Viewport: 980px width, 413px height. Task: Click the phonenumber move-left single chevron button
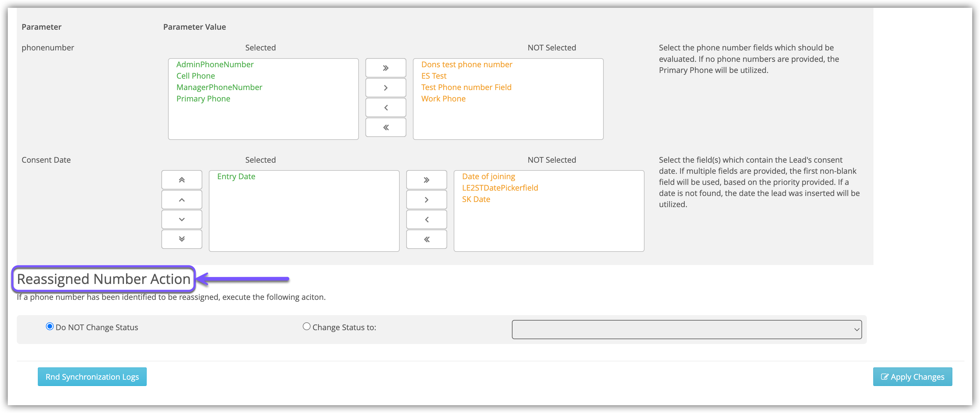pyautogui.click(x=385, y=108)
